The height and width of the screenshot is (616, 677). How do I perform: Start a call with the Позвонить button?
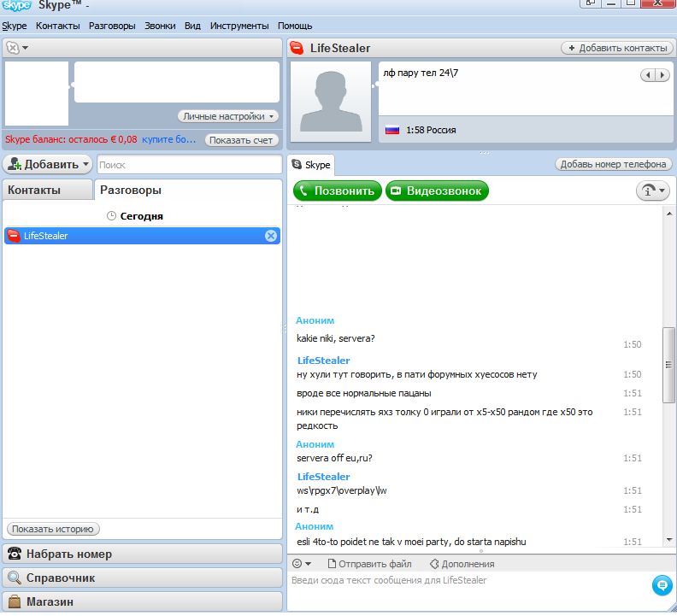tap(337, 191)
